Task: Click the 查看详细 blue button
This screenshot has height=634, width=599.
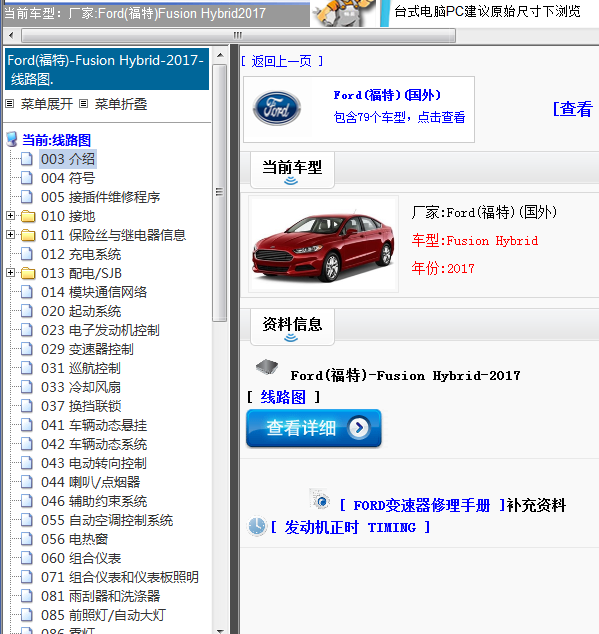Action: coord(313,428)
